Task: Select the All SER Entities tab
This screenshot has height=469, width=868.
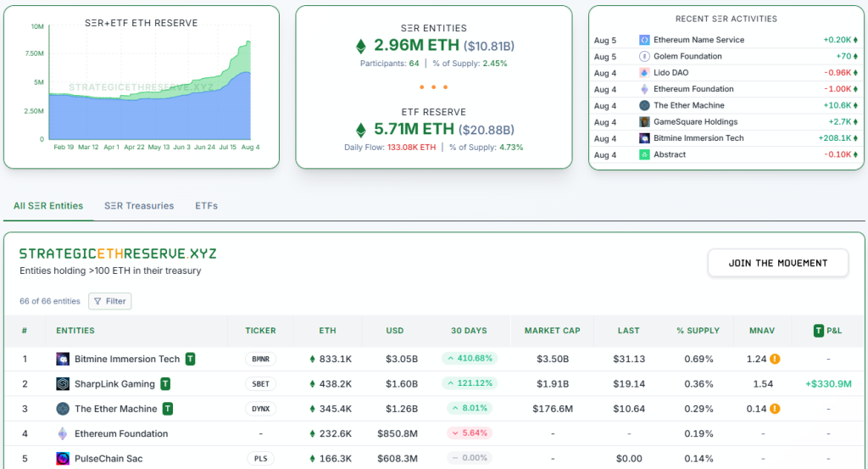Action: pyautogui.click(x=48, y=206)
